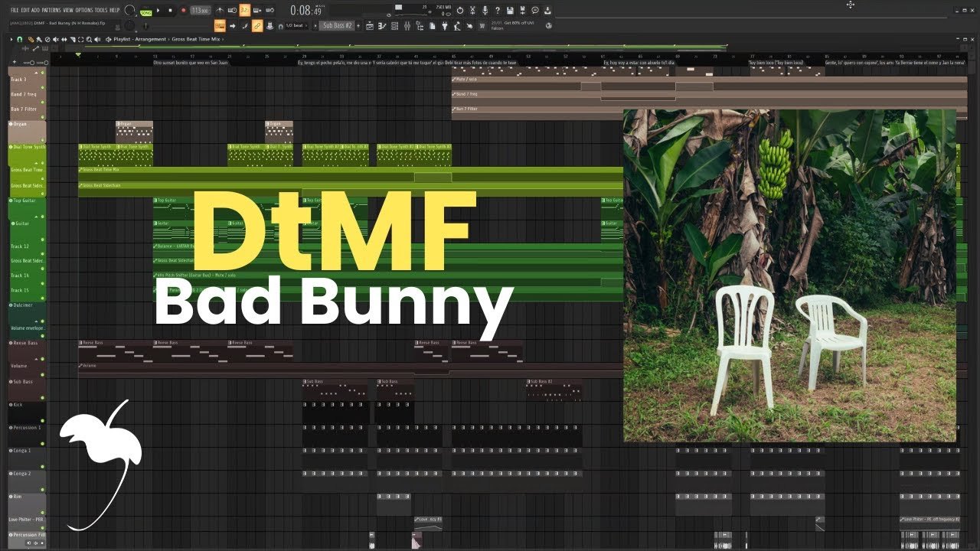Image resolution: width=980 pixels, height=551 pixels.
Task: Mute the Track 3 track
Action: tap(42, 88)
